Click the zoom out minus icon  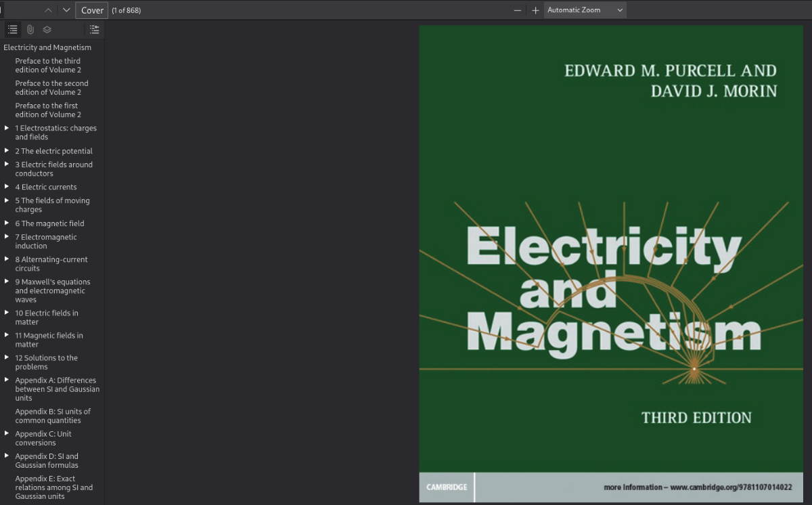click(518, 10)
